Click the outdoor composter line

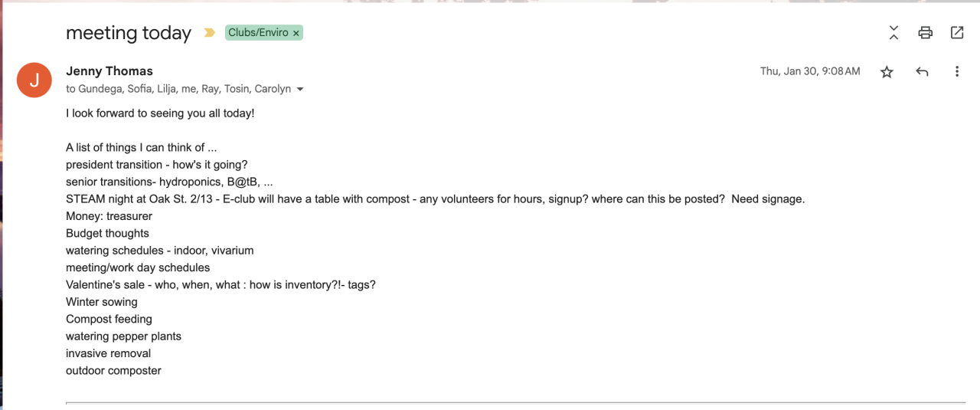point(113,371)
